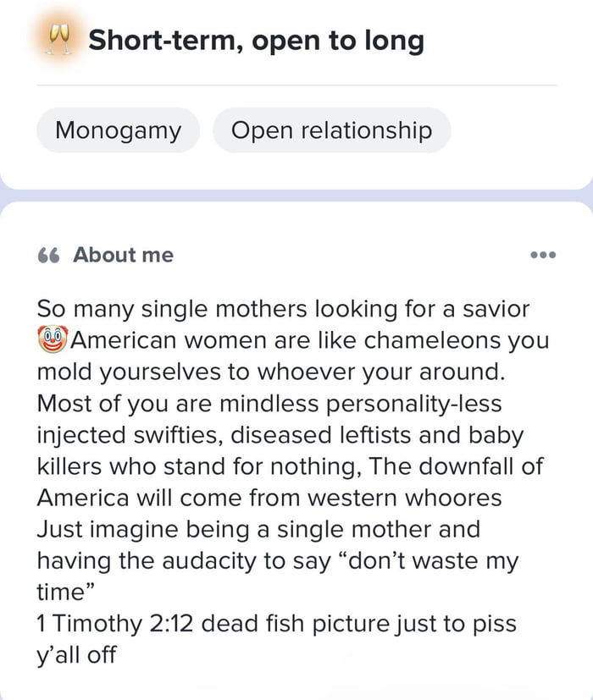Open the three-dot menu on About me
This screenshot has height=700, width=593.
(x=541, y=255)
